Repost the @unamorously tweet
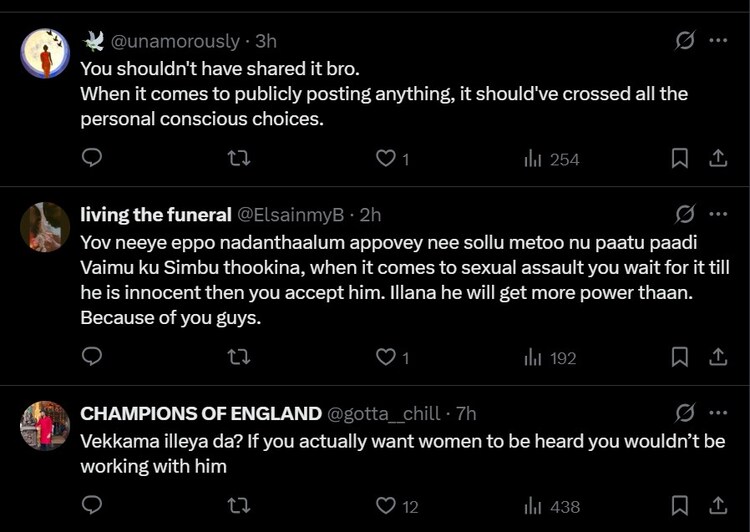The height and width of the screenshot is (532, 750). tap(239, 158)
